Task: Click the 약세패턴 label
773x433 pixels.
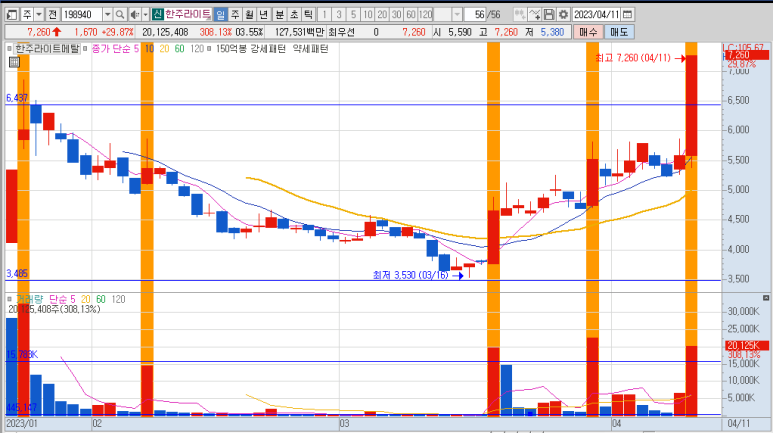Action: (311, 49)
